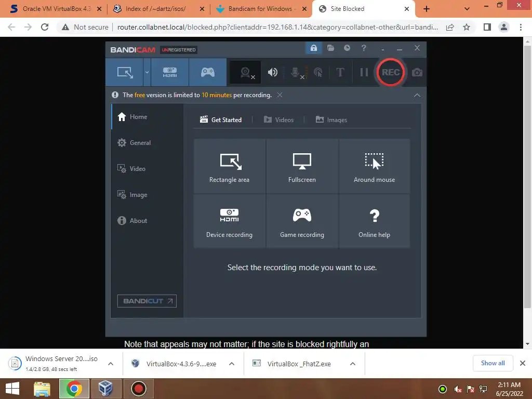The image size is (532, 399).
Task: Choose Device recording tile
Action: coord(229,221)
